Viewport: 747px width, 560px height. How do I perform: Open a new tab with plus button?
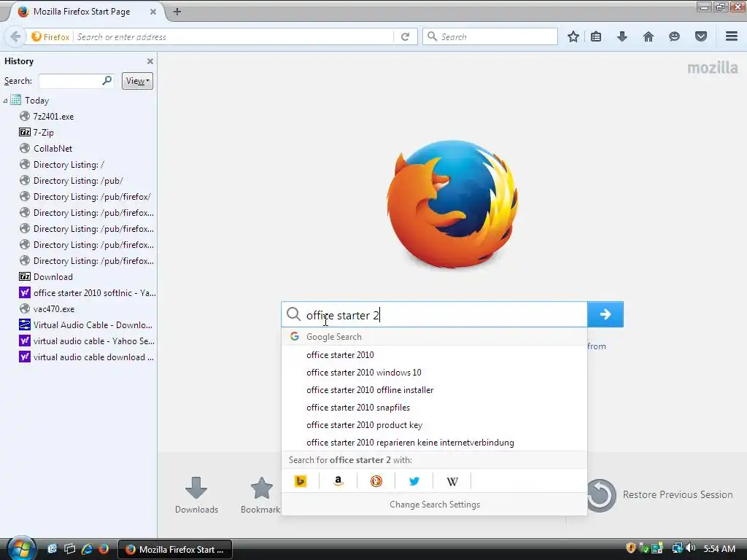coord(177,12)
